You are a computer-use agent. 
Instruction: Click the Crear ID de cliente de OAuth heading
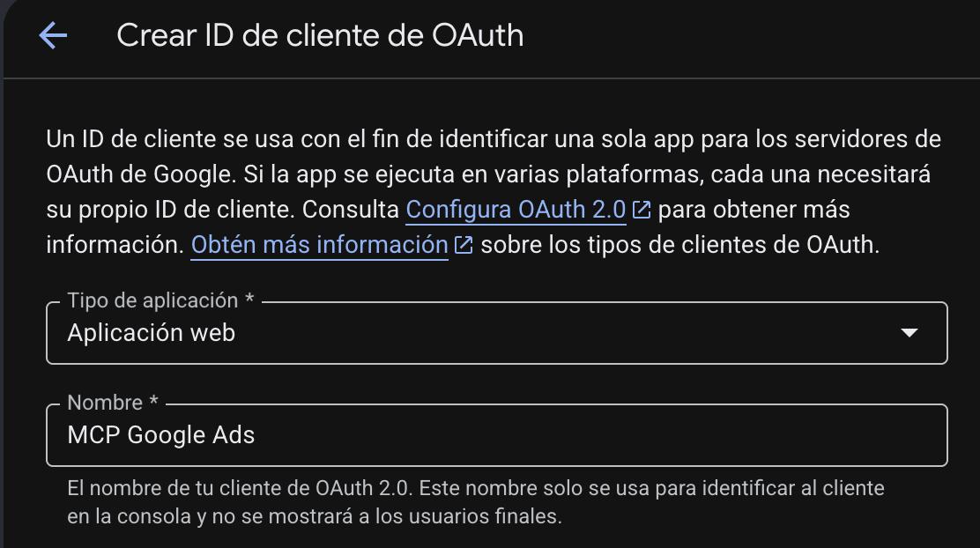click(320, 35)
